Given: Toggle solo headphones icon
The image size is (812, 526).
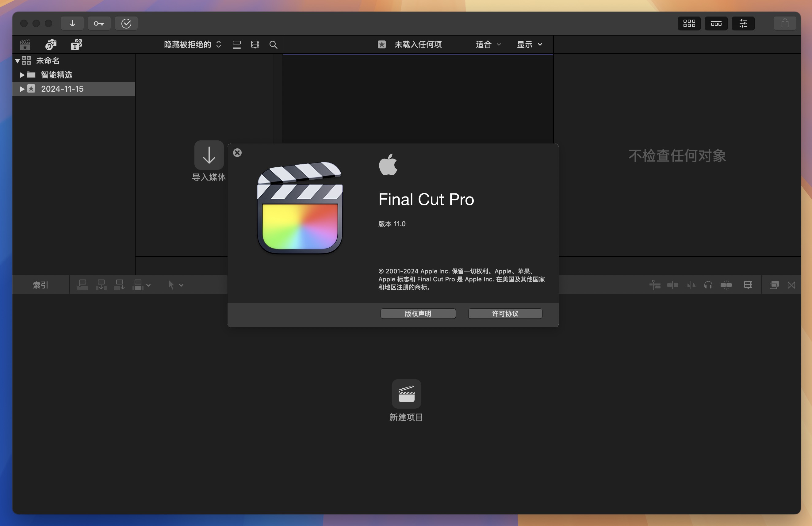Looking at the screenshot, I should 708,285.
